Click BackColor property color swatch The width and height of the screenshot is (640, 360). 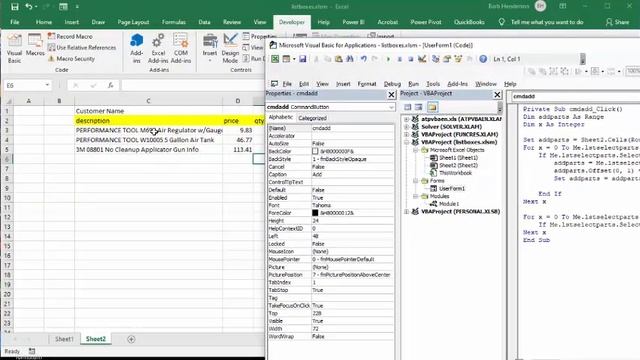(315, 151)
